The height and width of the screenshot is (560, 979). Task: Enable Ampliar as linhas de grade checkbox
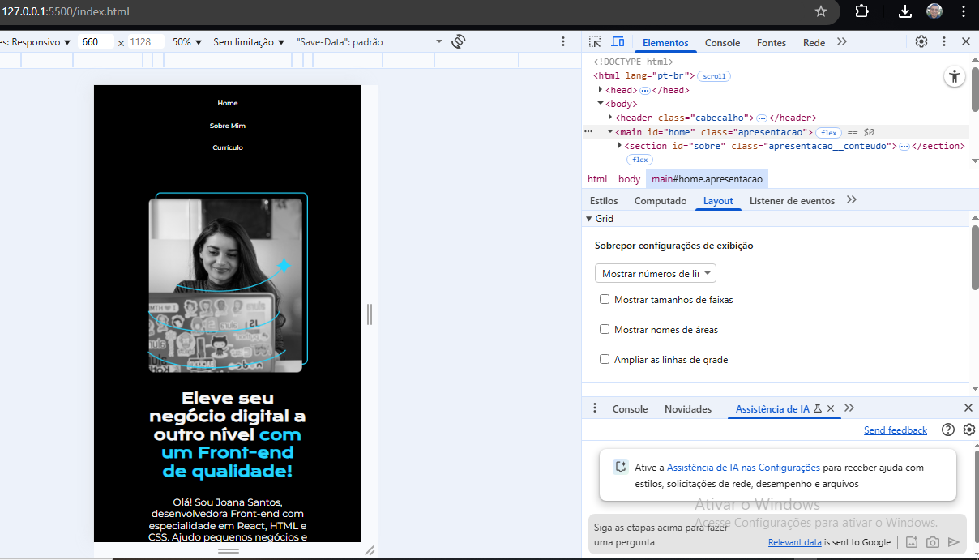click(x=605, y=359)
